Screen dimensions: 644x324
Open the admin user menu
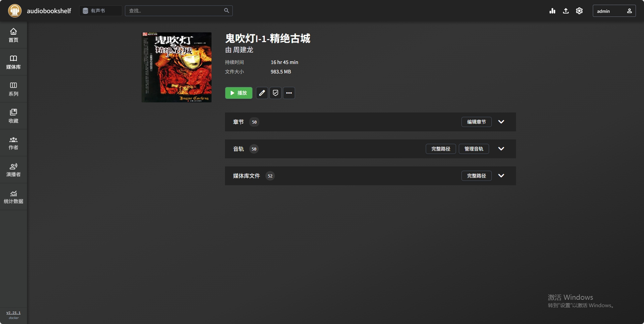pos(614,11)
